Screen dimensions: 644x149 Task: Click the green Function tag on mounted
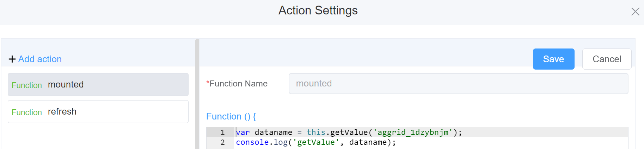pyautogui.click(x=27, y=85)
